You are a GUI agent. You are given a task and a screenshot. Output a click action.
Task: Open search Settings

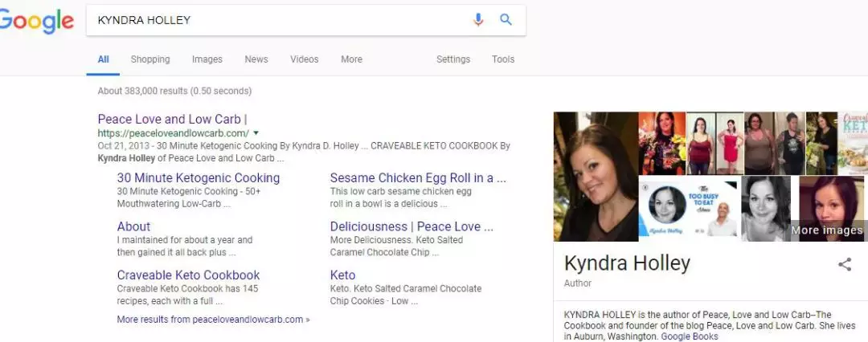[x=453, y=59]
